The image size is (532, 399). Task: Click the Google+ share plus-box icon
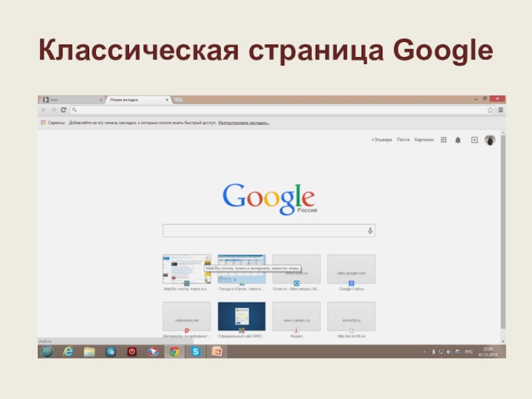(475, 140)
